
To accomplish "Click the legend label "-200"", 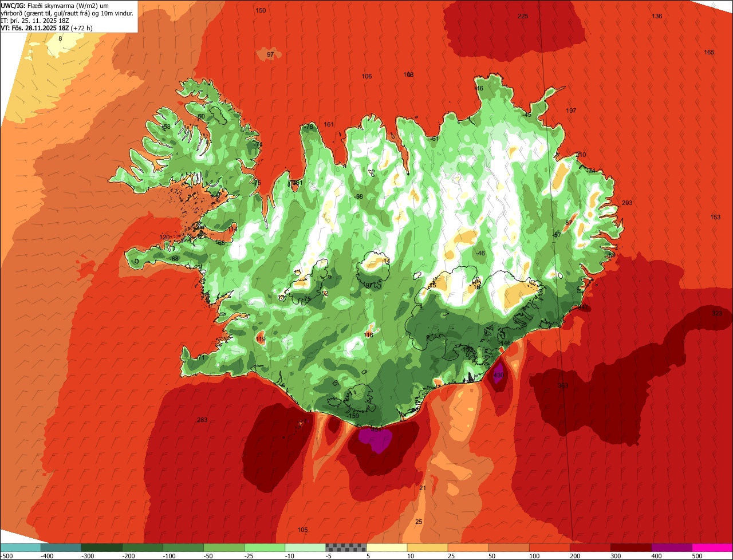I will [x=128, y=555].
